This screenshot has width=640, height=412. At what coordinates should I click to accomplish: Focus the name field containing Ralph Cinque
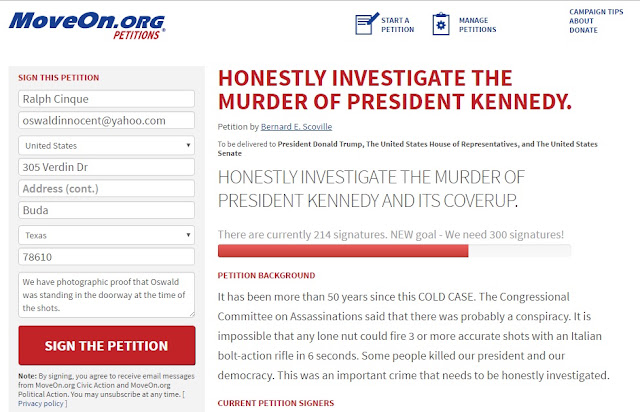(x=107, y=99)
